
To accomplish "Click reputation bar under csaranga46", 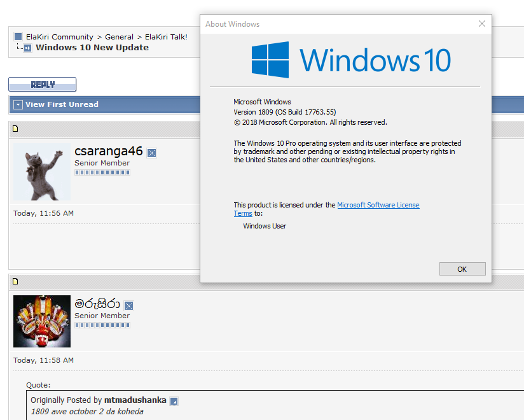I will click(102, 172).
